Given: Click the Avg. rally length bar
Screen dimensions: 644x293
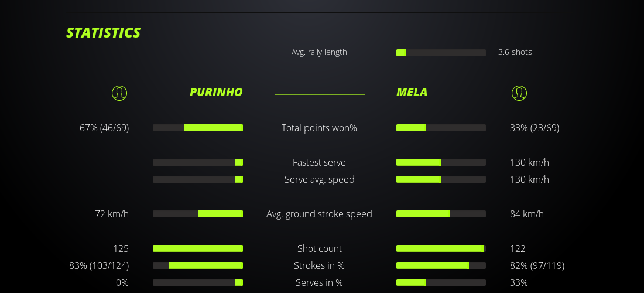Looking at the screenshot, I should pyautogui.click(x=441, y=53).
